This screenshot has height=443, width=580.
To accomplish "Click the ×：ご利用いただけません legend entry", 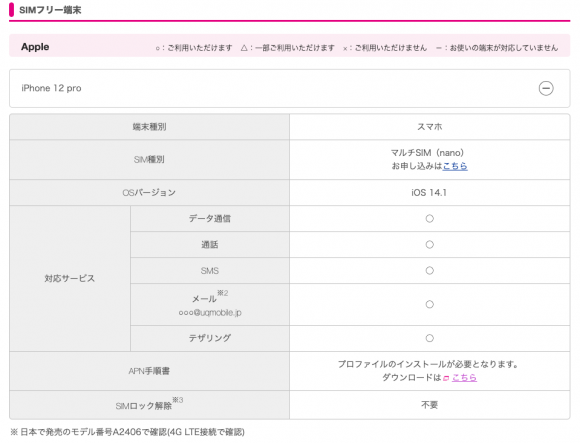I will tap(385, 48).
